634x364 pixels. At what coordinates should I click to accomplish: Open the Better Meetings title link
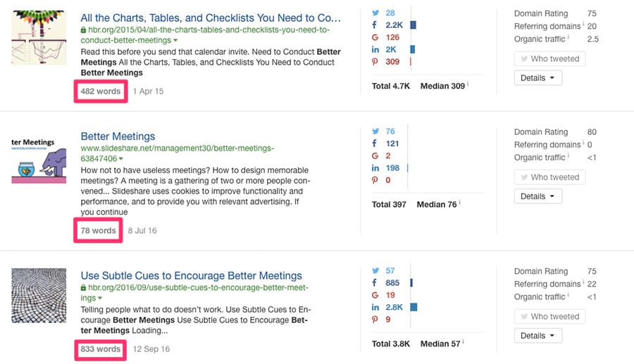click(118, 137)
